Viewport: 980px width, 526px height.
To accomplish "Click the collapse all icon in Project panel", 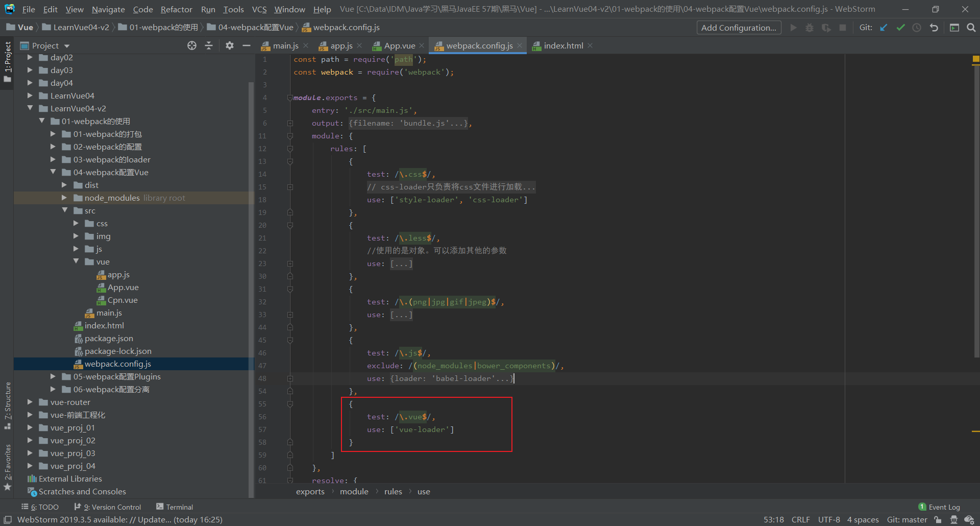I will pyautogui.click(x=209, y=45).
